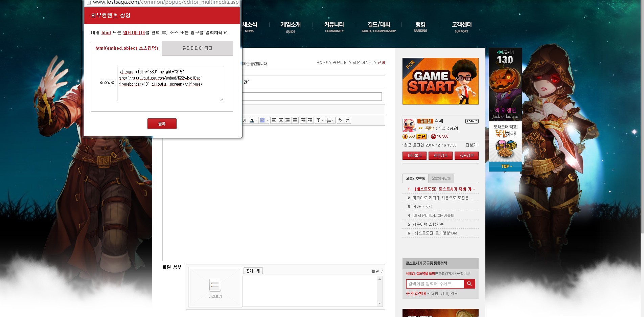Switch to the 멀티미디어 링크 tab
Screen dimensions: 644x317
click(198, 48)
